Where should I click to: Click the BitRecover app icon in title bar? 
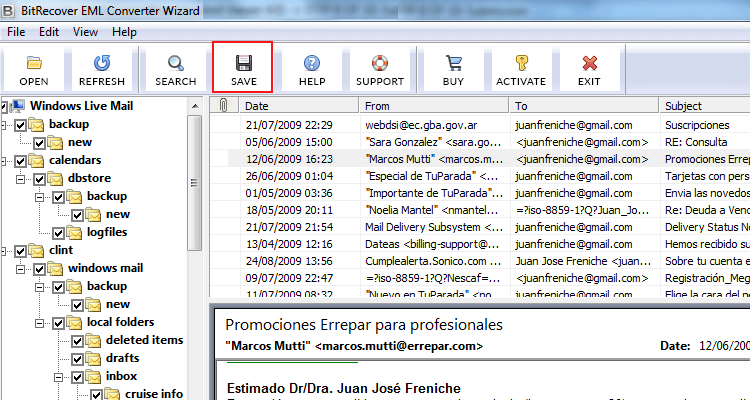pyautogui.click(x=8, y=10)
